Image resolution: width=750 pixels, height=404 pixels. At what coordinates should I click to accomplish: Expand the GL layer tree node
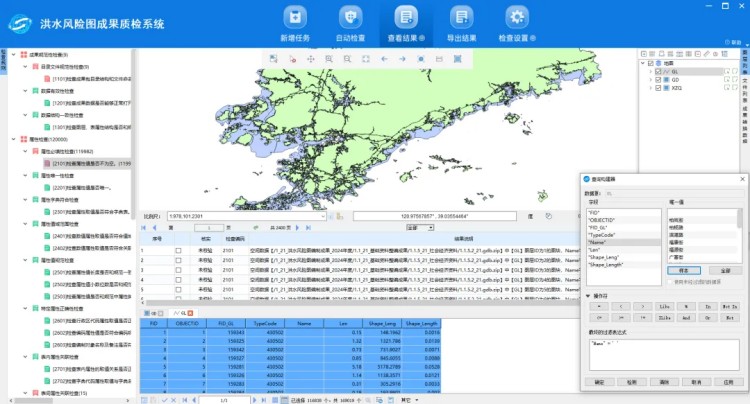click(648, 72)
